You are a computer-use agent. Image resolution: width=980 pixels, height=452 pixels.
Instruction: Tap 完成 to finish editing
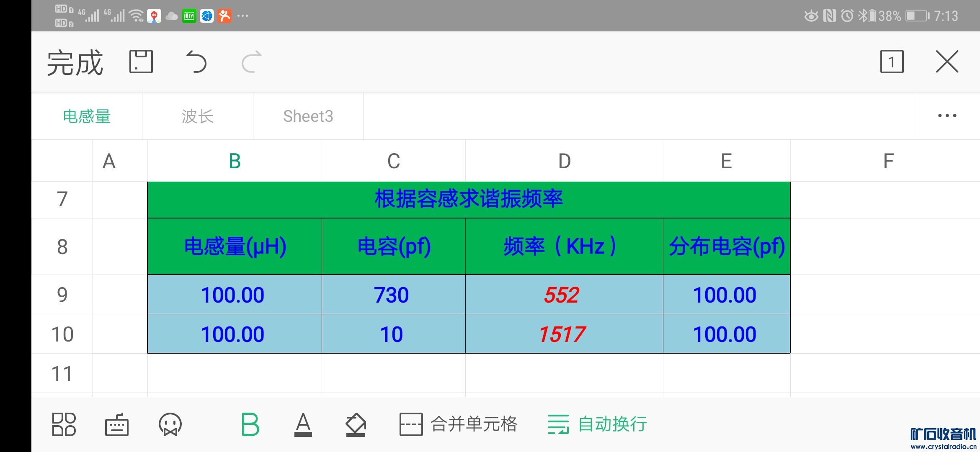point(75,63)
